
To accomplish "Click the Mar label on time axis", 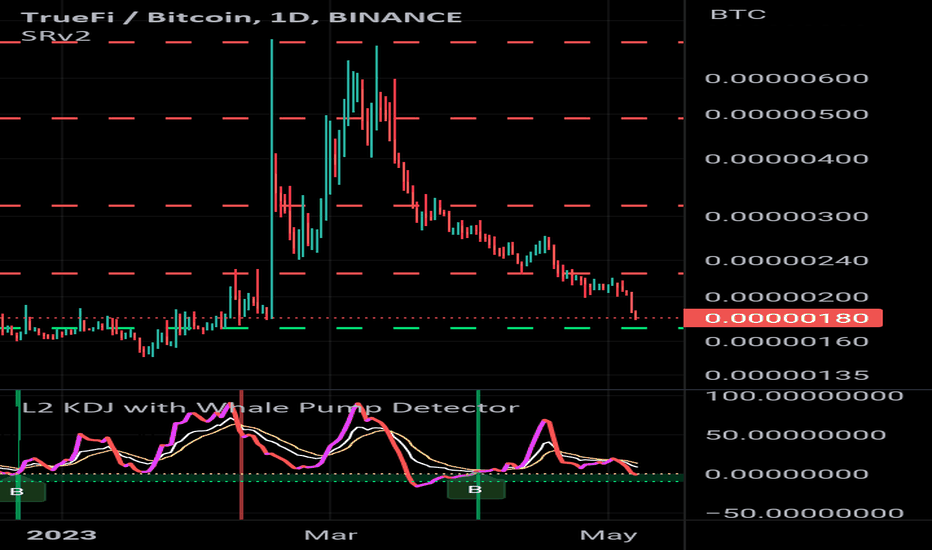I will 330,535.
